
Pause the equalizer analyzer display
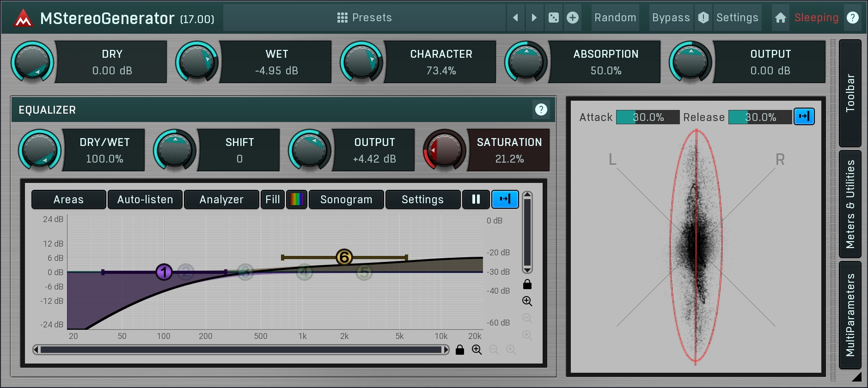coord(476,200)
